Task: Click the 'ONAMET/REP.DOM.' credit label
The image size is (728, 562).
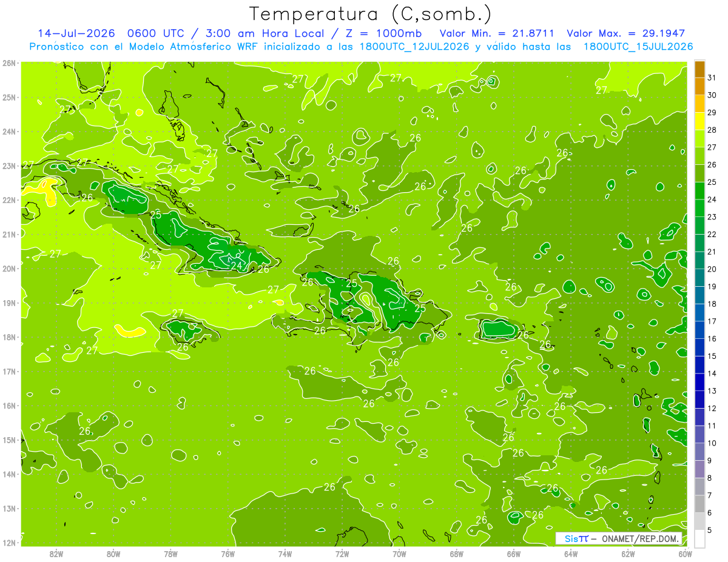Action: pyautogui.click(x=641, y=538)
